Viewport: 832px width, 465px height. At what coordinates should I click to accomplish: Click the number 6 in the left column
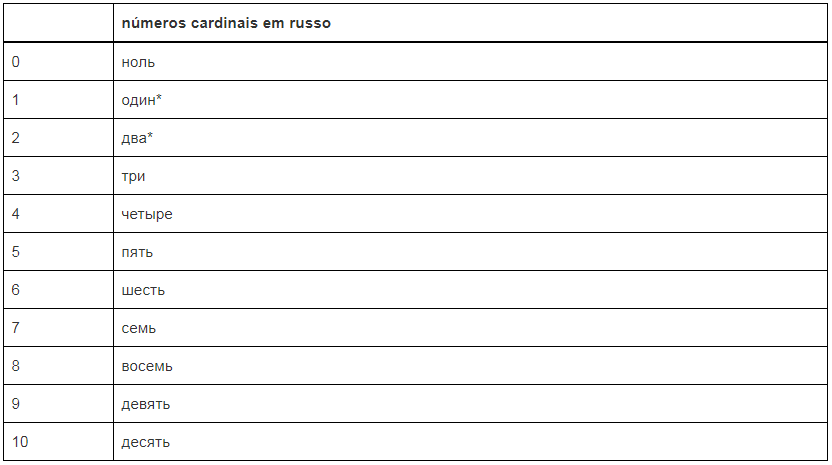[x=16, y=290]
